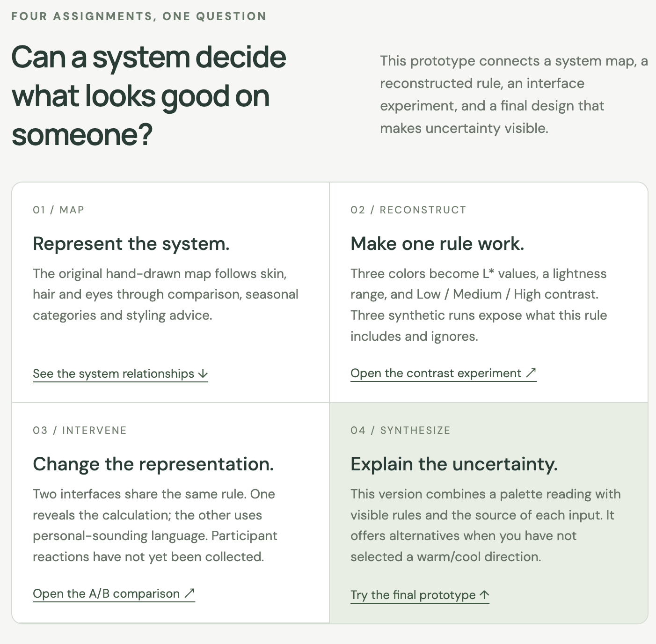Click the up arrow after final prototype

485,595
